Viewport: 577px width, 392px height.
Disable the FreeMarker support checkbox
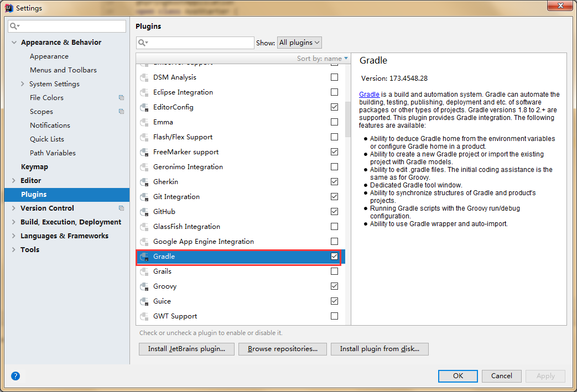335,151
